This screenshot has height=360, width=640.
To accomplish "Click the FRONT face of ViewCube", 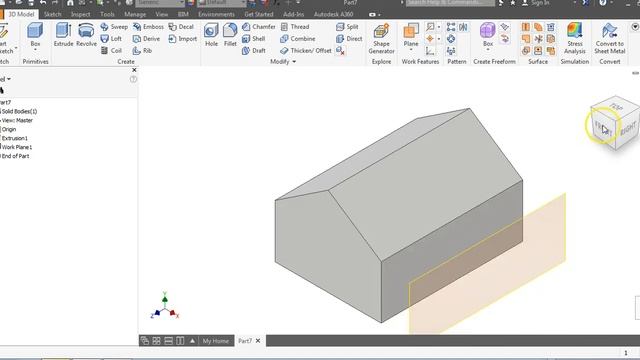I will 603,129.
